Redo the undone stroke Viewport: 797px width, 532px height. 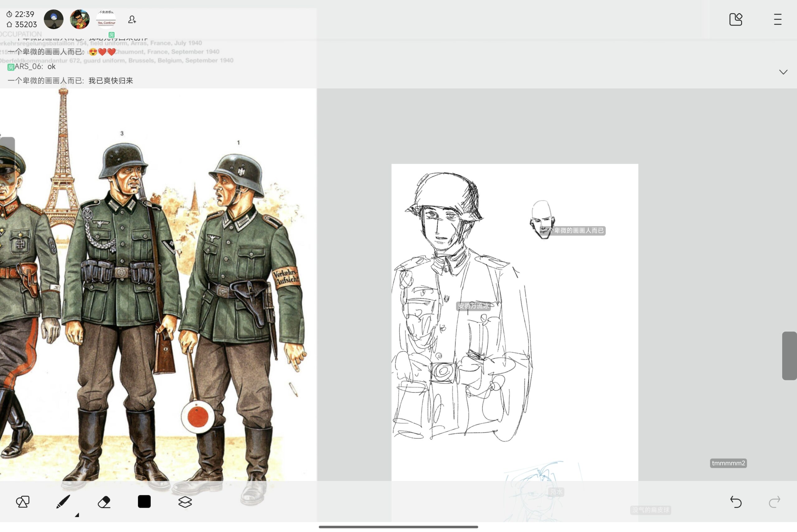(x=775, y=502)
